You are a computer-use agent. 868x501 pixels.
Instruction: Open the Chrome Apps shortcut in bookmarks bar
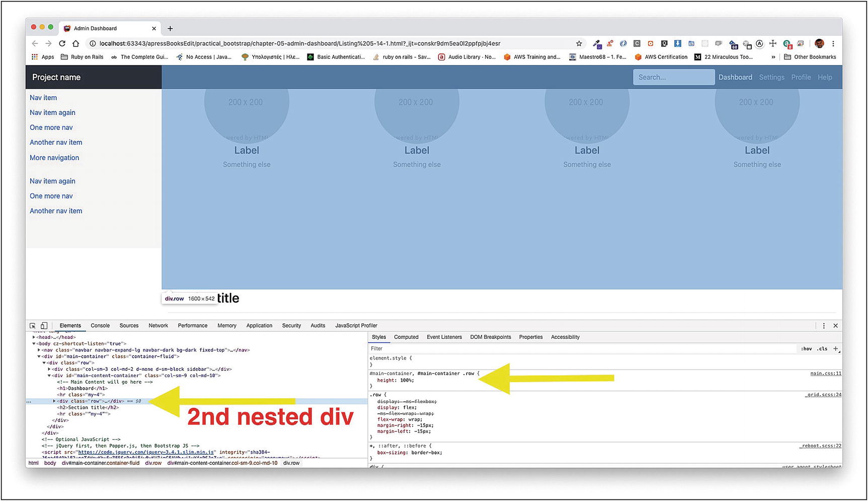pyautogui.click(x=43, y=57)
